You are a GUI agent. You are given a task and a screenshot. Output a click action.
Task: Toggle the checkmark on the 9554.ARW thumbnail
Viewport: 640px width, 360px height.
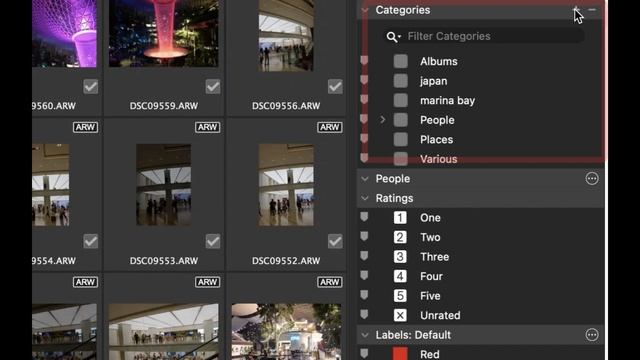pos(91,241)
